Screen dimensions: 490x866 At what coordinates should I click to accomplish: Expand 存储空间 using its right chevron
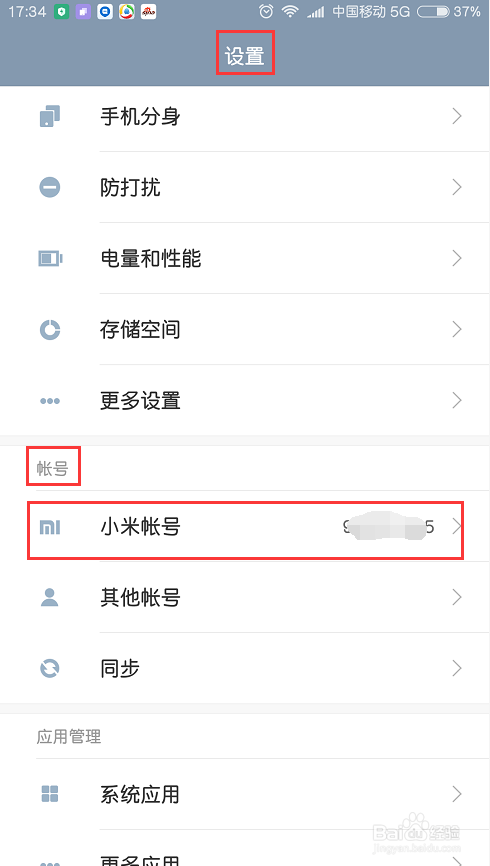pos(456,330)
